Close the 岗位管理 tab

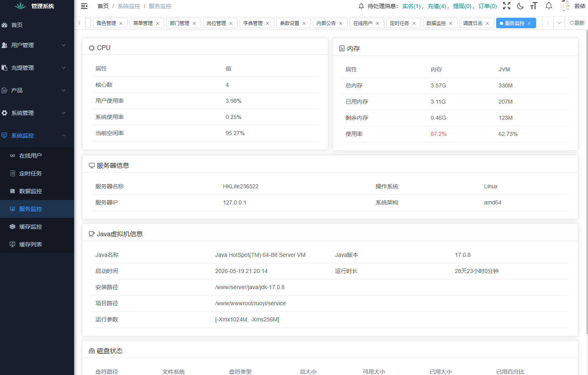[x=231, y=23]
